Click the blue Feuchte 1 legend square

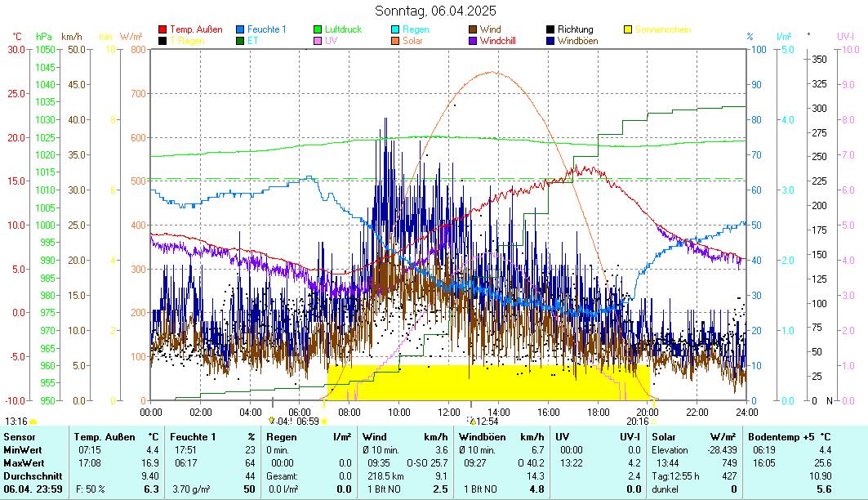pos(241,30)
